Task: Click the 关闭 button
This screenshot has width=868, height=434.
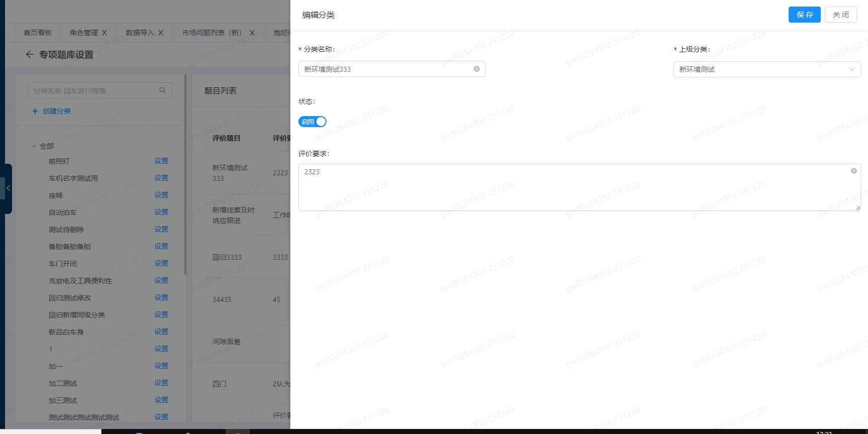Action: tap(841, 15)
